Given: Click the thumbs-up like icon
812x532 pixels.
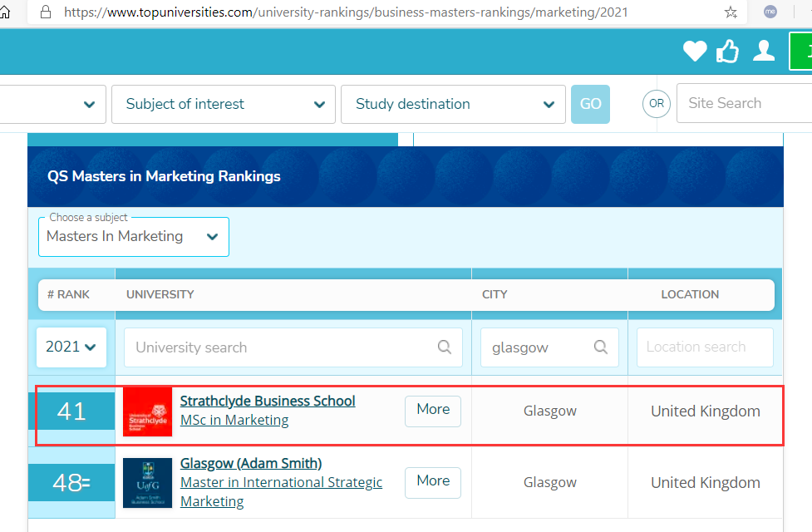Looking at the screenshot, I should 727,52.
